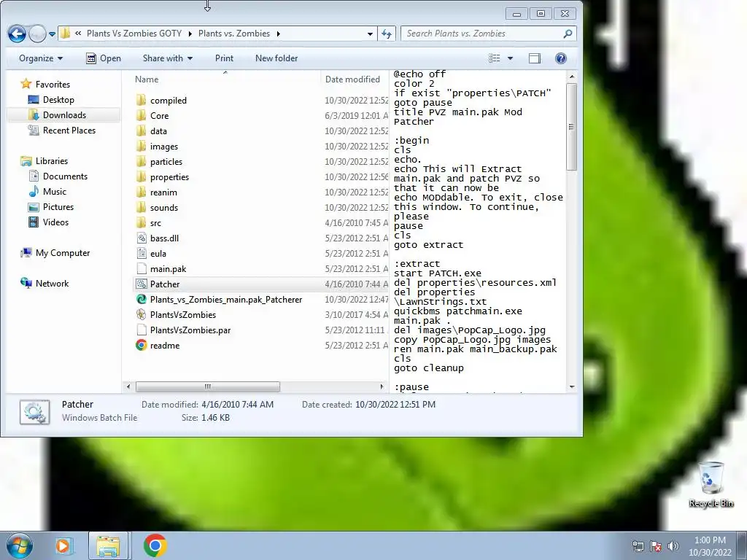
Task: Select the Core folder icon
Action: point(141,116)
